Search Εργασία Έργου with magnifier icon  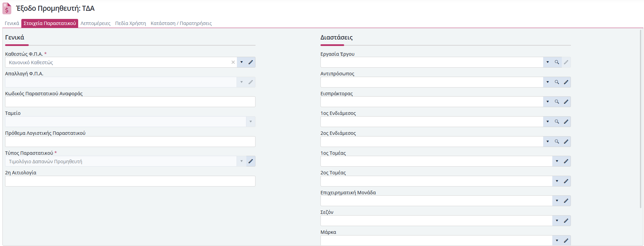(557, 62)
